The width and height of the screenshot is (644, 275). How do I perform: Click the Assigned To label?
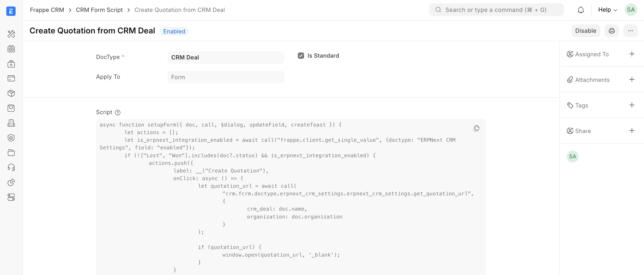tap(592, 54)
